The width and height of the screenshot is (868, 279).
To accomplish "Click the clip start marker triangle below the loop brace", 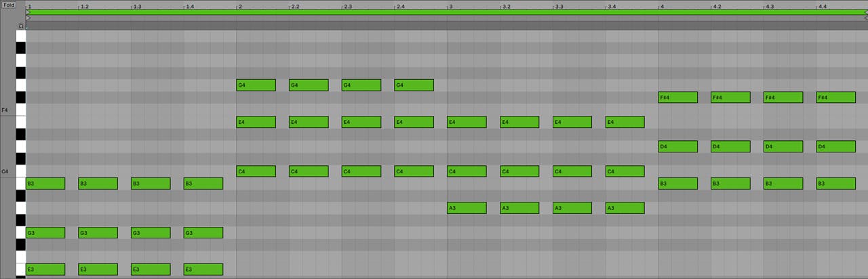I will click(x=28, y=18).
